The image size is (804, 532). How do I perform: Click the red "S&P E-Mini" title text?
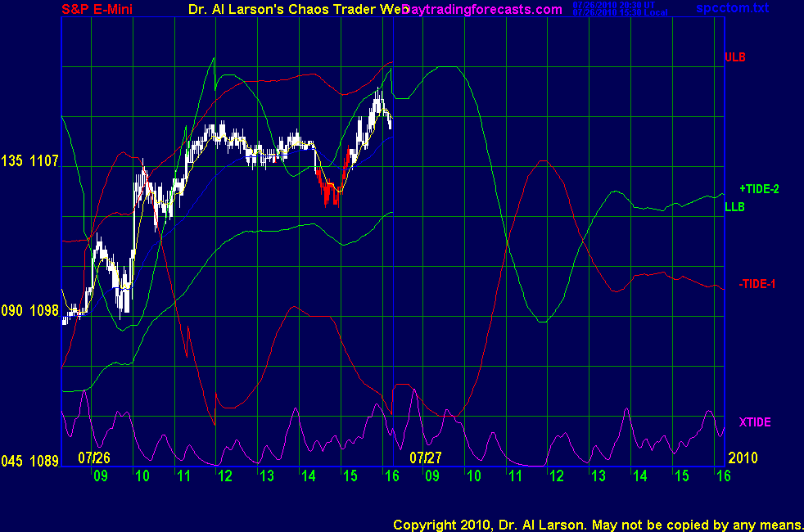(97, 9)
